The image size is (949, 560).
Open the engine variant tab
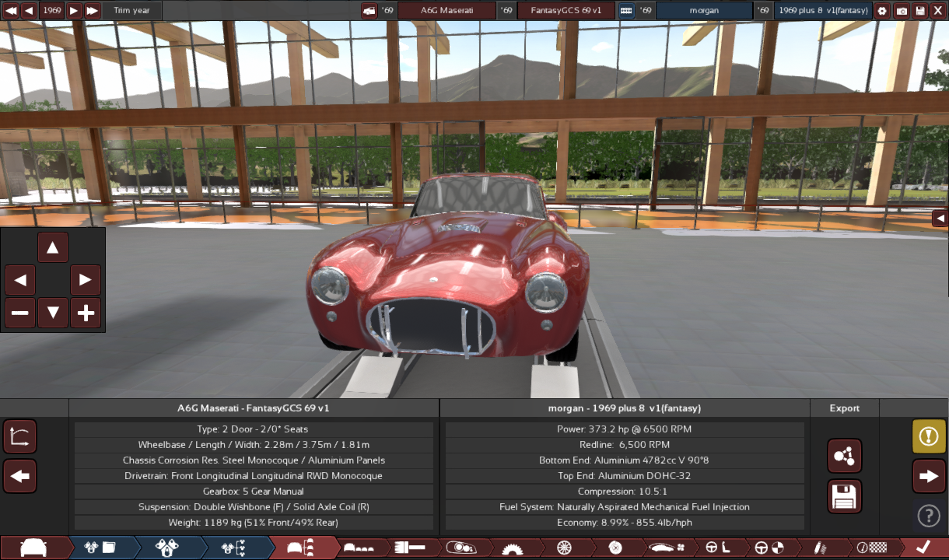[166, 548]
